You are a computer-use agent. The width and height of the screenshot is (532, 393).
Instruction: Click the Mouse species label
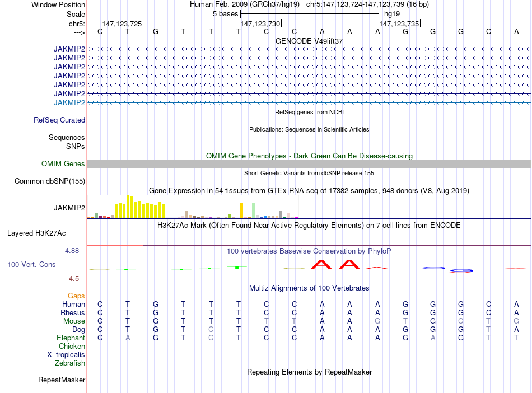(74, 321)
